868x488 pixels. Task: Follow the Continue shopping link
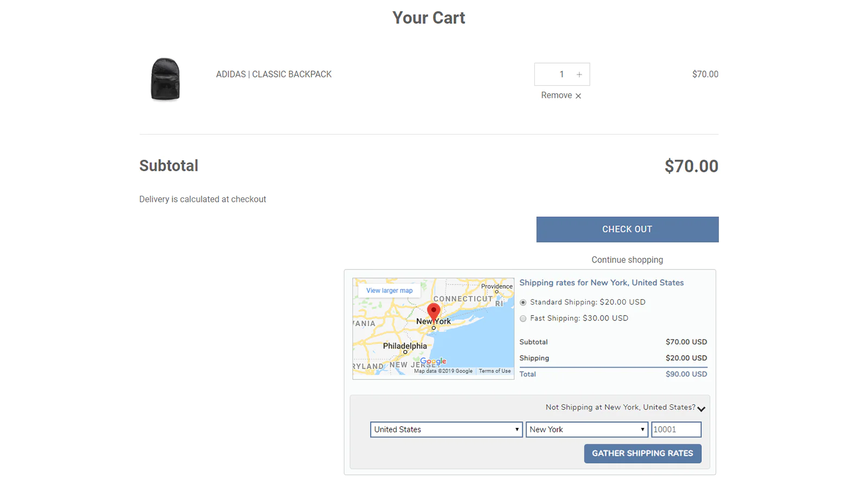627,260
